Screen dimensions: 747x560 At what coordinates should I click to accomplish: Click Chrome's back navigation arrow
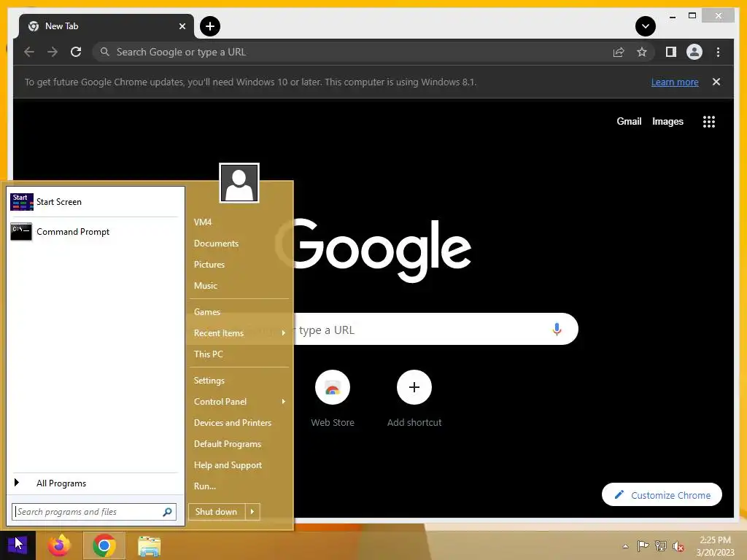coord(29,52)
